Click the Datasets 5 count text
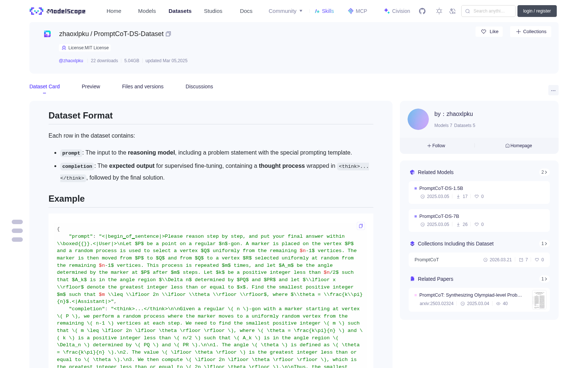The height and width of the screenshot is (368, 588). [465, 125]
